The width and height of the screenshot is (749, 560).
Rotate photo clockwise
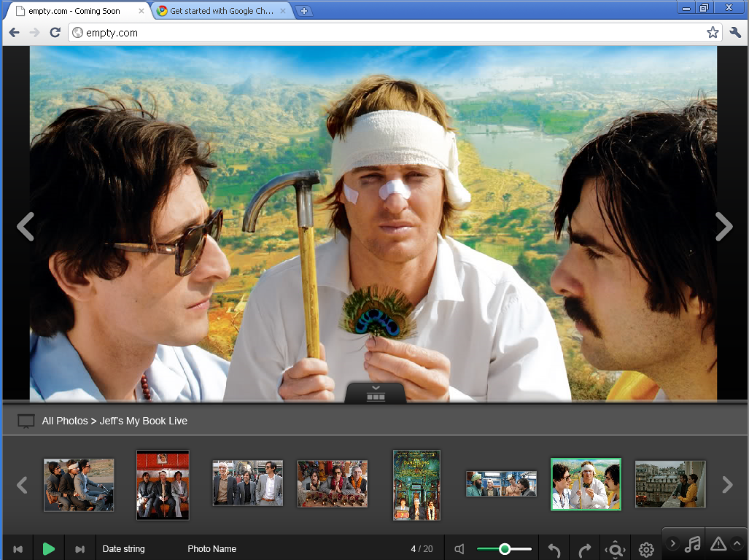[585, 550]
